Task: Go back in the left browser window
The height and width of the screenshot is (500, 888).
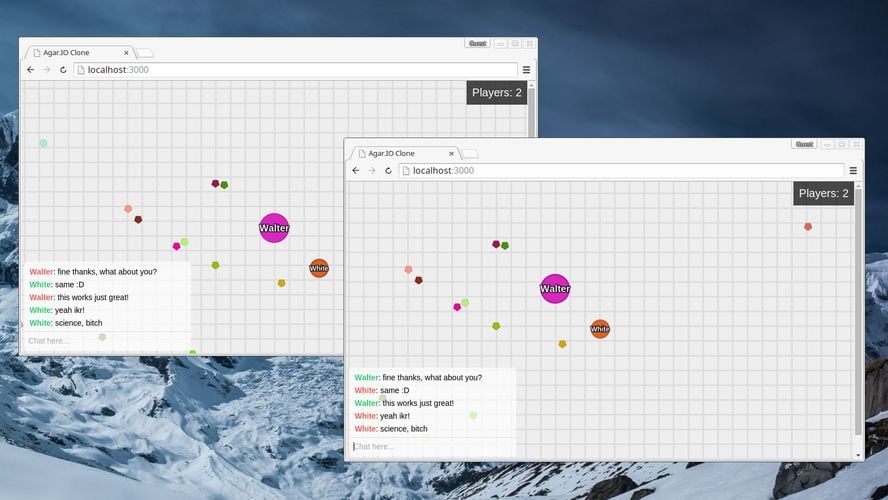Action: click(x=31, y=70)
